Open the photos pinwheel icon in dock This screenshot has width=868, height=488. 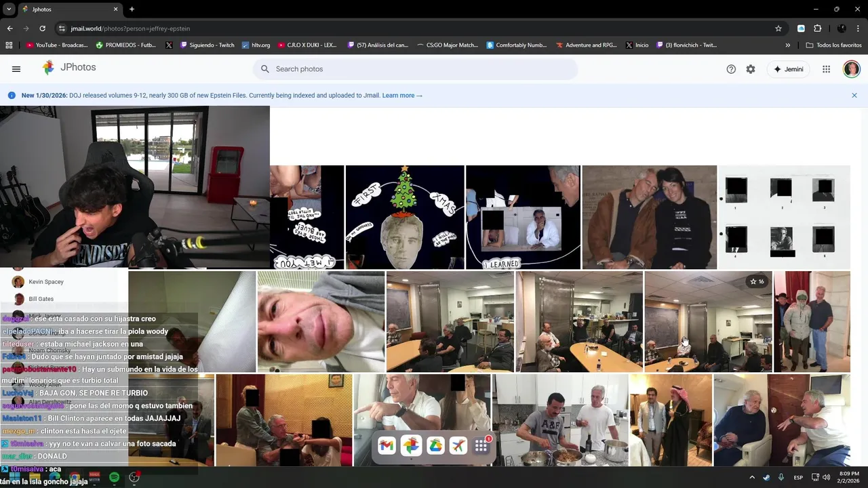[411, 445]
